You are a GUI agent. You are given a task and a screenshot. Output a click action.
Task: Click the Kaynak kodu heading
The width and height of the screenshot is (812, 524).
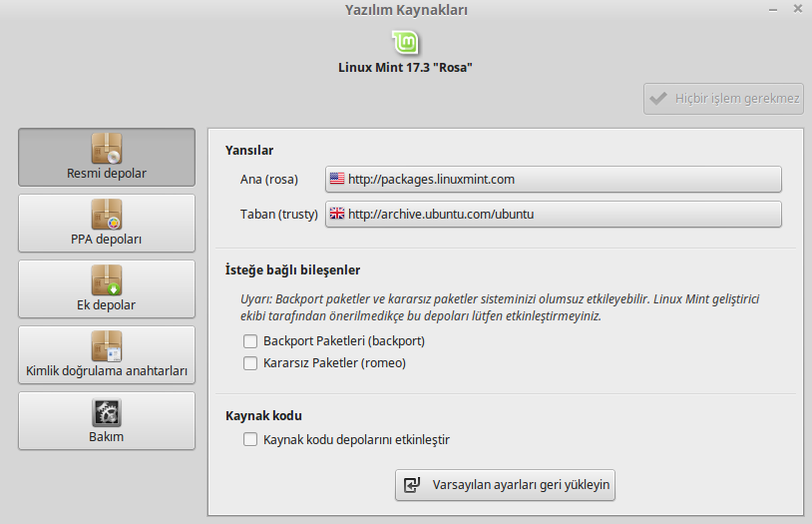[263, 415]
